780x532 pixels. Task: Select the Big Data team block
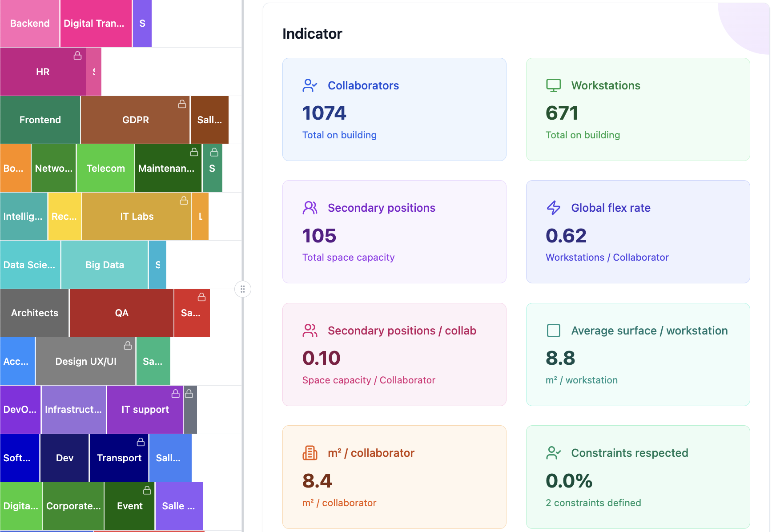105,265
